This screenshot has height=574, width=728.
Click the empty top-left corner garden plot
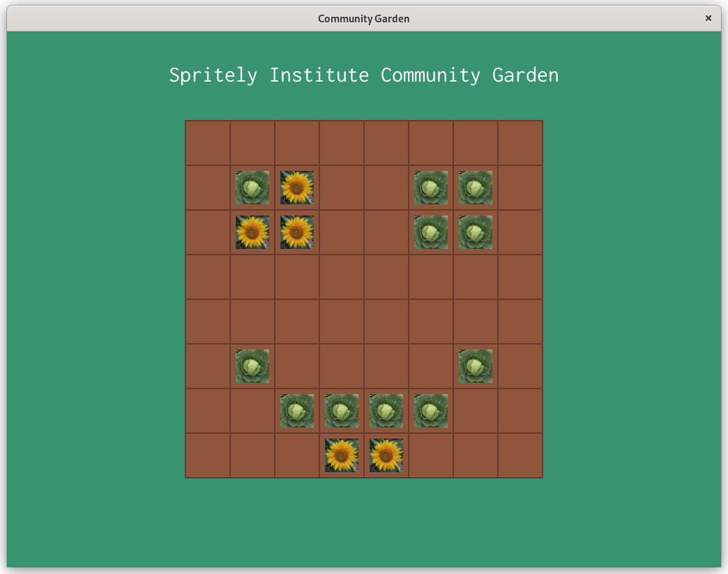click(208, 143)
